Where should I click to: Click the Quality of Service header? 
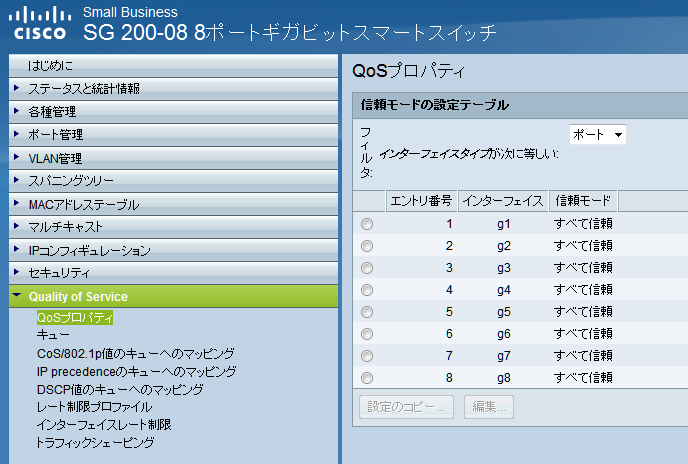pos(173,296)
